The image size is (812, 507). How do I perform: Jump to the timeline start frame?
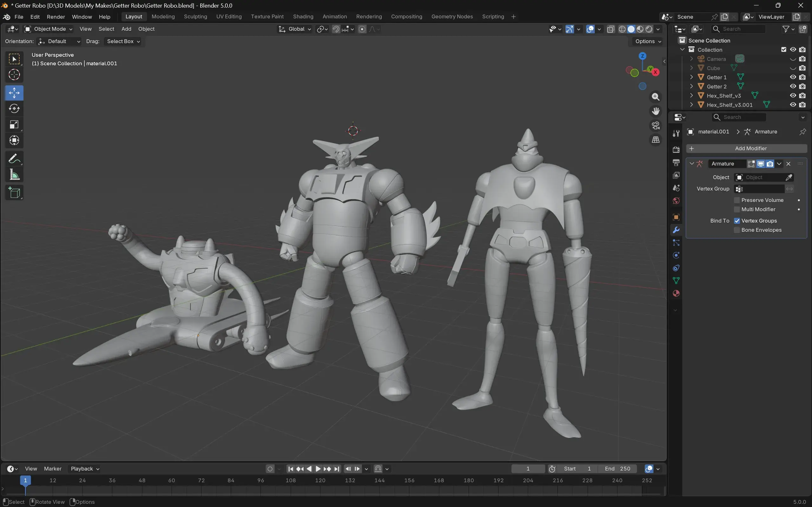(x=291, y=469)
